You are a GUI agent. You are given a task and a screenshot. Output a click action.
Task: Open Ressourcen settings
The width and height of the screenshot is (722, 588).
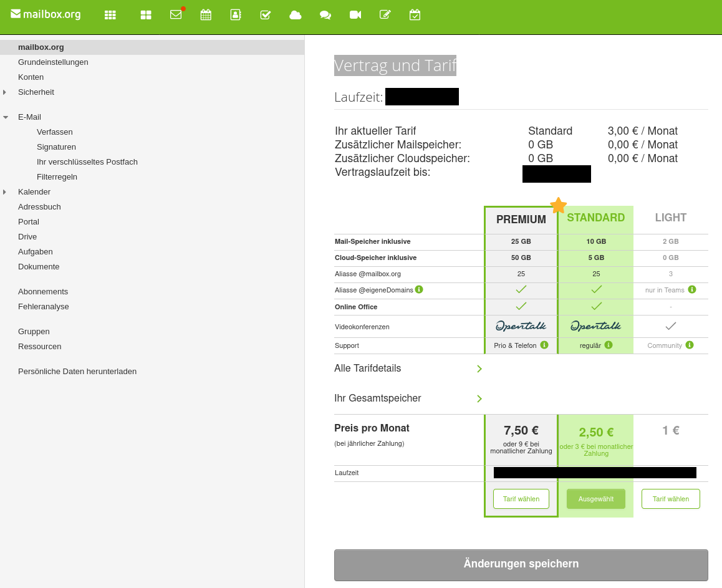[x=40, y=346]
